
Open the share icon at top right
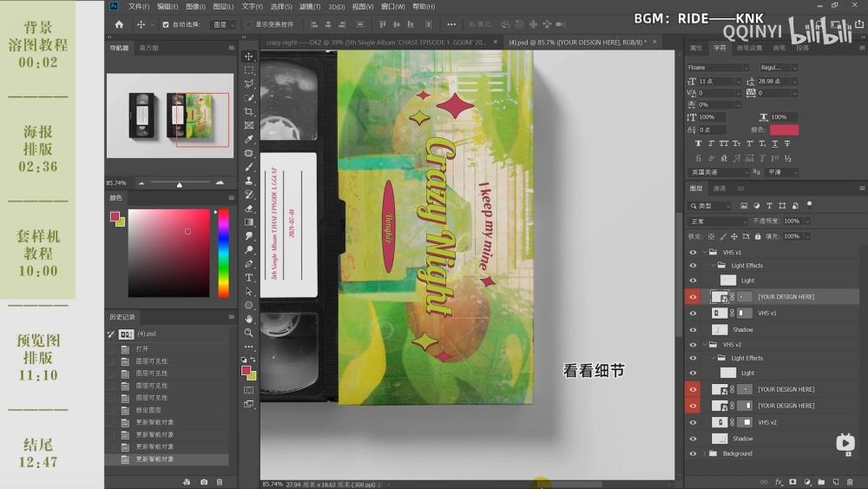click(859, 23)
